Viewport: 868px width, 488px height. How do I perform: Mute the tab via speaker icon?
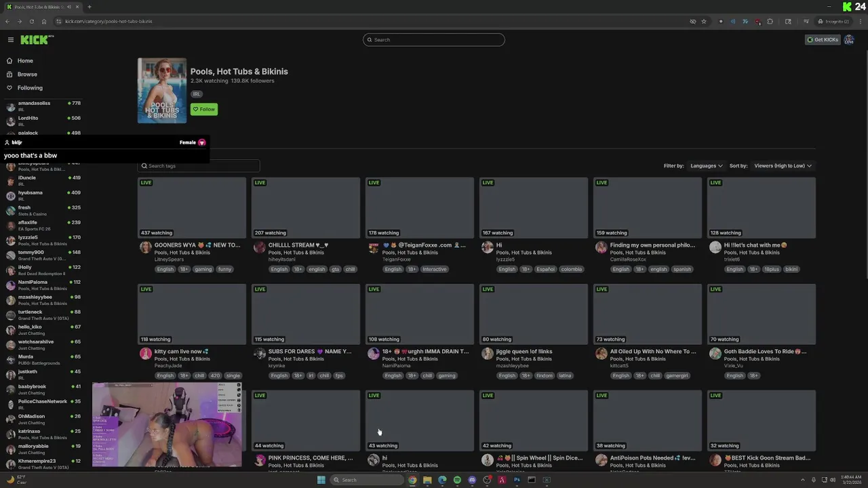point(69,7)
